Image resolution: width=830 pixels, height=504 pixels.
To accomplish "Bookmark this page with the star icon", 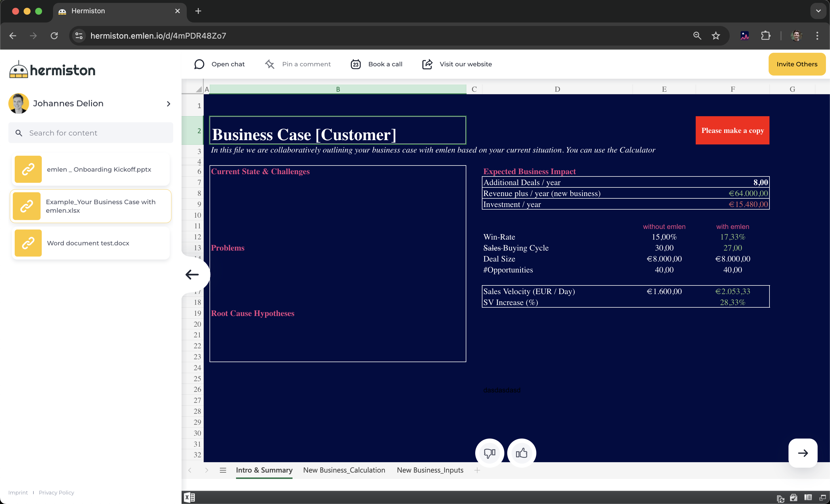I will pos(716,36).
